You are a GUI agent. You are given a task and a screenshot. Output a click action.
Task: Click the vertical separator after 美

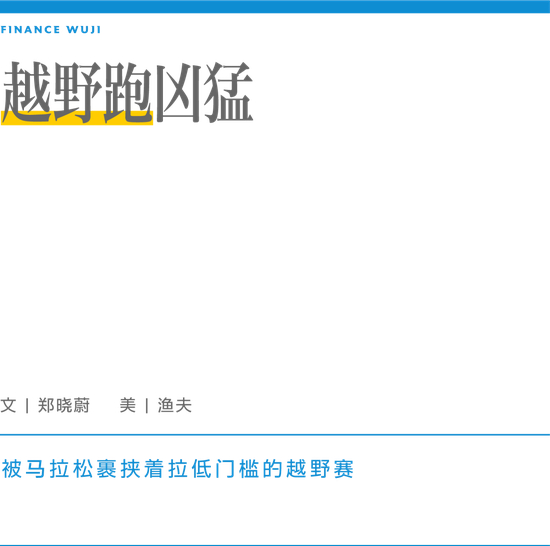147,406
